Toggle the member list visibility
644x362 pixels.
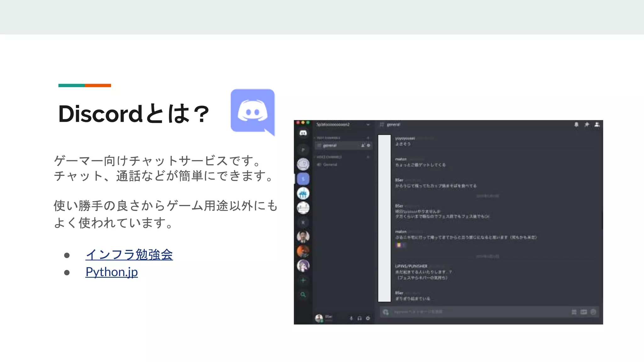coord(597,125)
